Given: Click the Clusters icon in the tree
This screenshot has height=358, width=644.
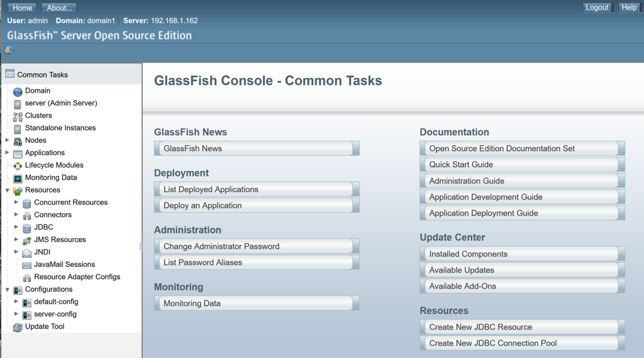Looking at the screenshot, I should point(17,115).
